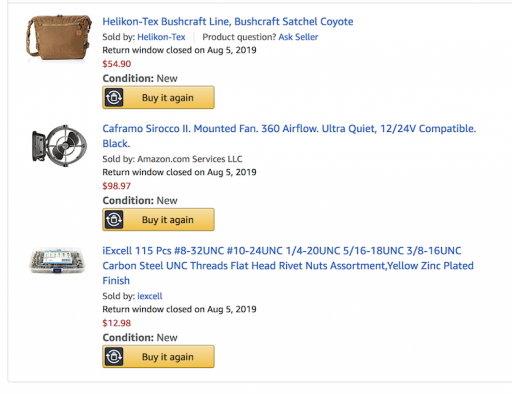Viewport: 512px width, 394px height.
Task: Click the reorder icon on the satchel's Buy it again
Action: click(x=114, y=98)
